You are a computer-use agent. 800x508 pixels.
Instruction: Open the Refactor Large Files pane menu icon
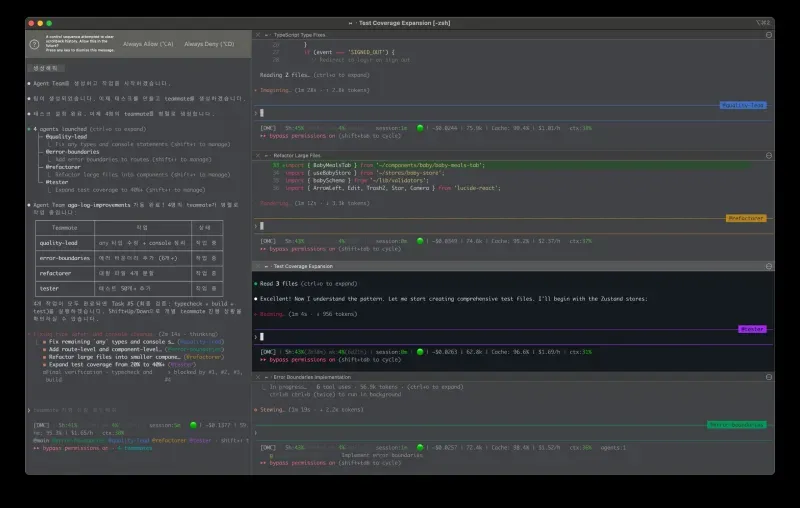click(767, 156)
